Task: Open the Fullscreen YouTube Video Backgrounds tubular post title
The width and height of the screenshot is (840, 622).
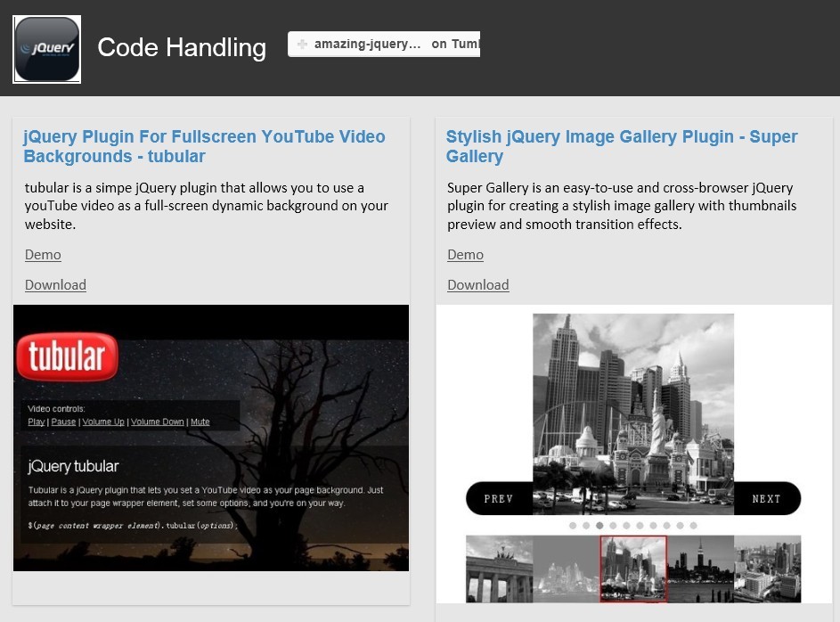Action: tap(204, 146)
